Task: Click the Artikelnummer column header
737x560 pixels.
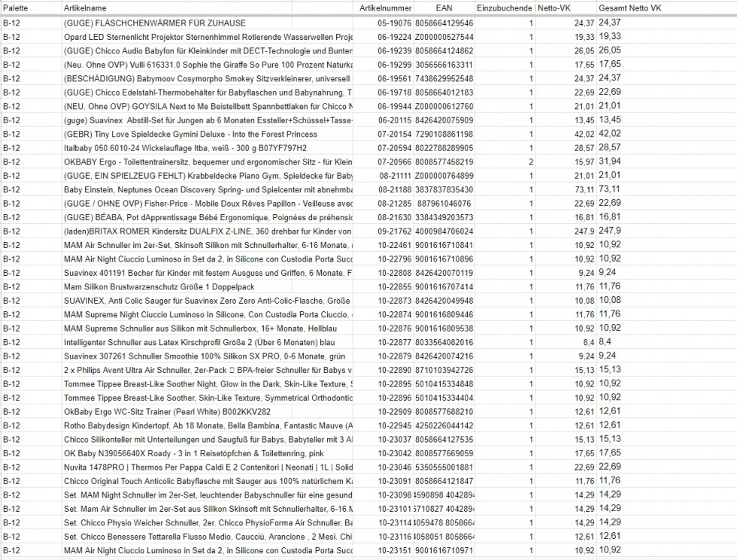Action: (x=385, y=8)
